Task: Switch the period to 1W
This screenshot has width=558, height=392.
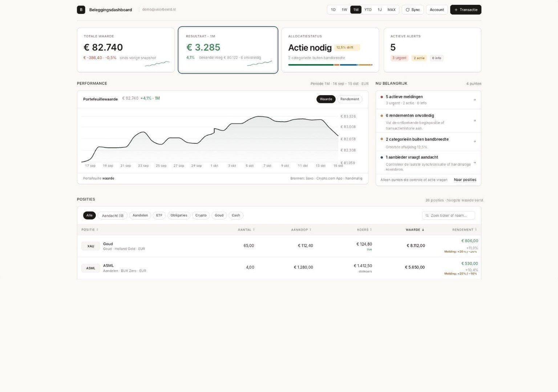Action: pos(344,10)
